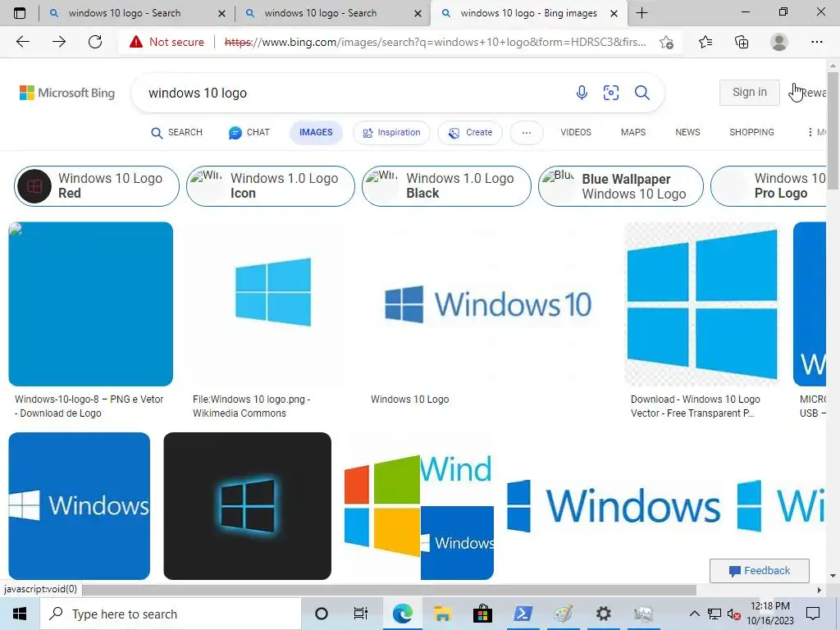Open the browser profile avatar

point(779,42)
